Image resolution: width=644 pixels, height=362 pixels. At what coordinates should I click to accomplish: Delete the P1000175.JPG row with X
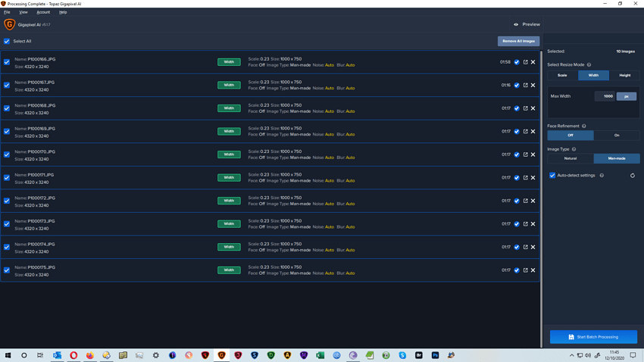tap(533, 270)
